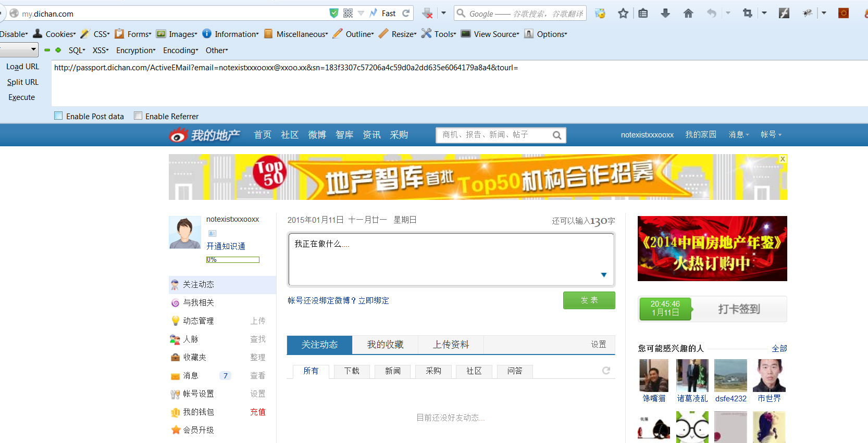Open the QR code icon in address bar

point(348,13)
